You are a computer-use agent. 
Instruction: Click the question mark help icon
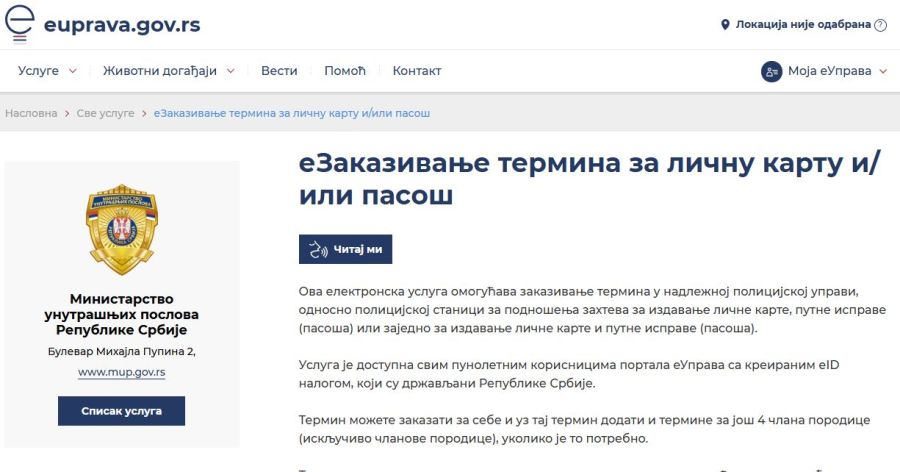(x=880, y=25)
